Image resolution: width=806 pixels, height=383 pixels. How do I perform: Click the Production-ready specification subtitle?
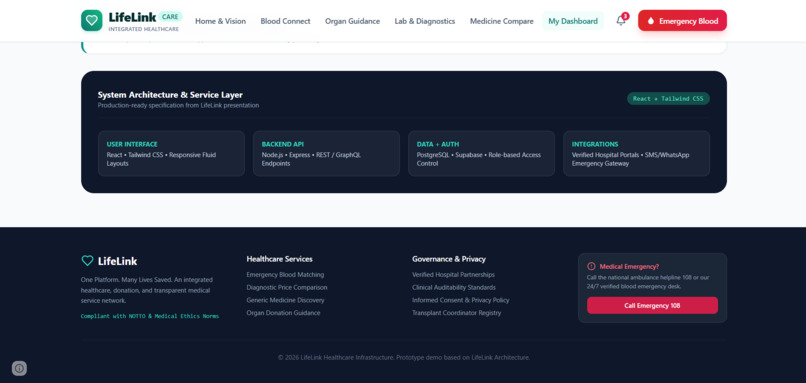point(178,105)
